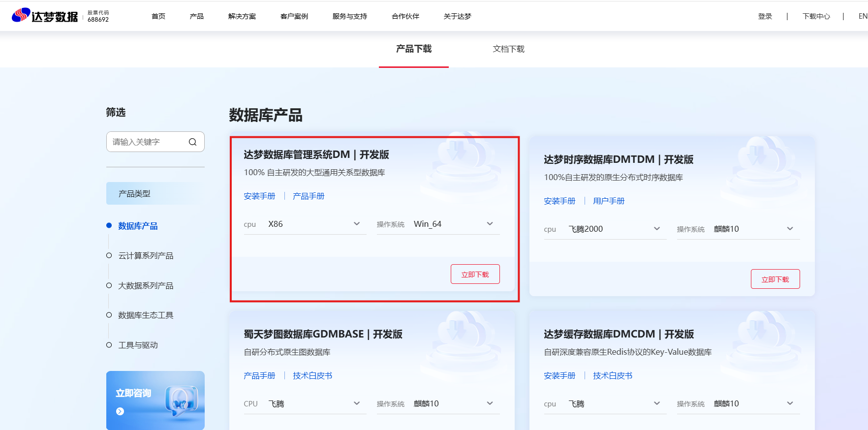Click the 登录 link

click(765, 16)
